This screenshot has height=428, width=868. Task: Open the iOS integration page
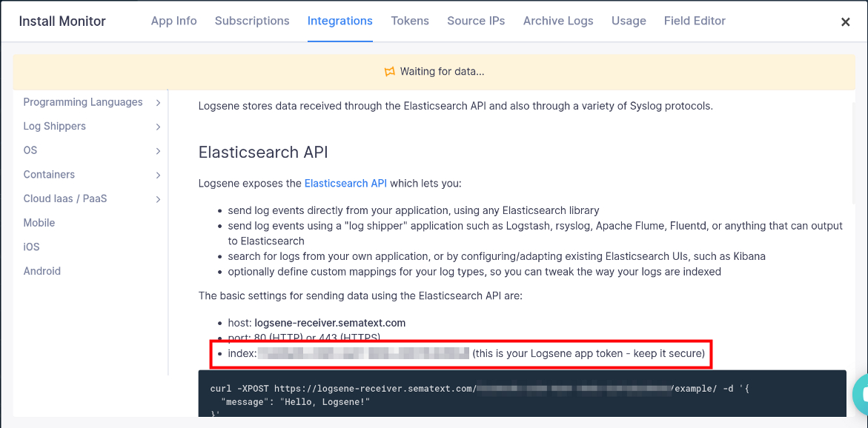(30, 247)
